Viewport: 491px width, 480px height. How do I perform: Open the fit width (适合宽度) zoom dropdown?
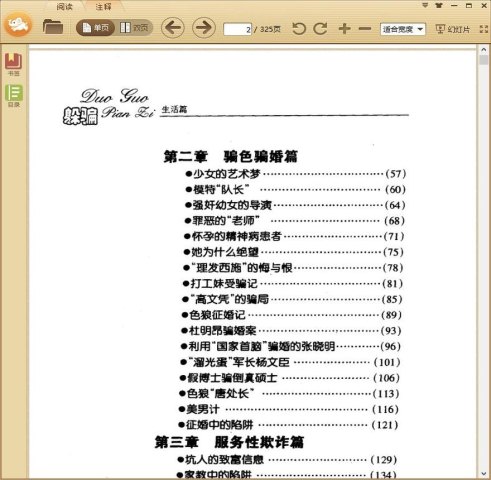403,29
